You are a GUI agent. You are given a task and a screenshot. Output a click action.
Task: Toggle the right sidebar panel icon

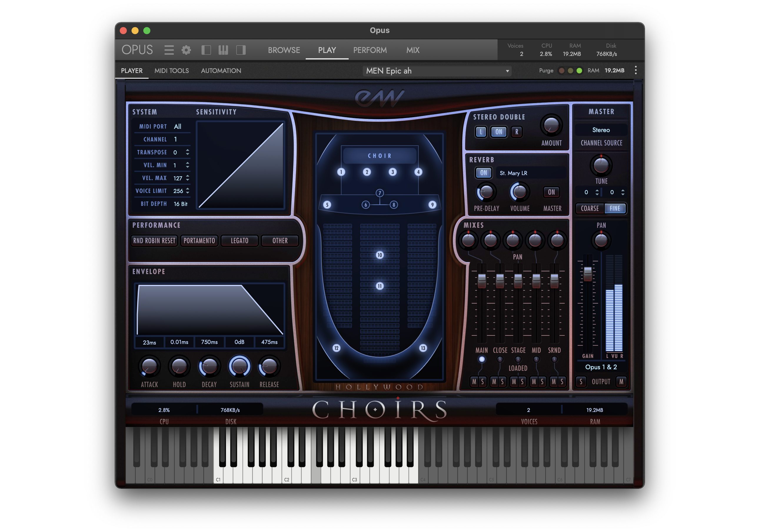(241, 50)
